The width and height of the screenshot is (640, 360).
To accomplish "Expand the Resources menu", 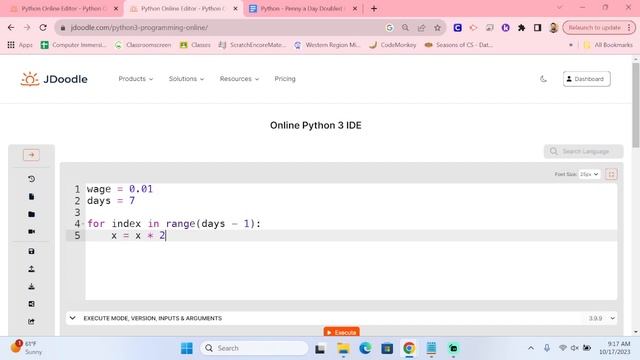I will coord(239,79).
